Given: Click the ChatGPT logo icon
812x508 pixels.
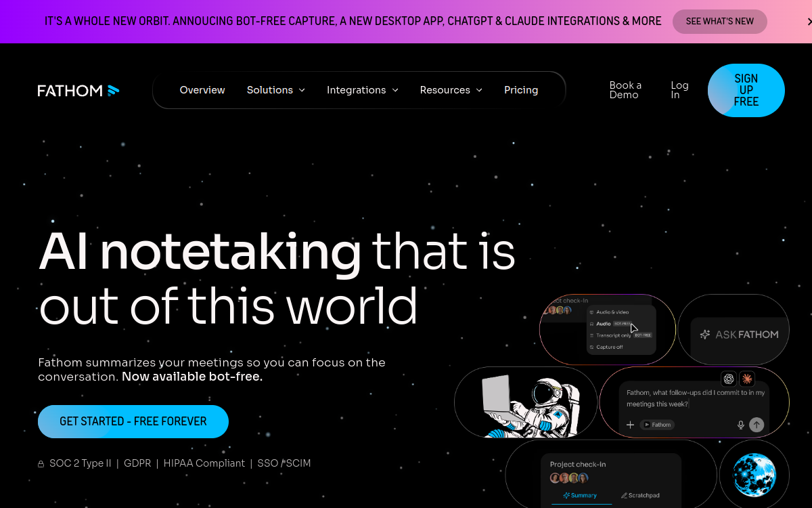Looking at the screenshot, I should [x=729, y=379].
